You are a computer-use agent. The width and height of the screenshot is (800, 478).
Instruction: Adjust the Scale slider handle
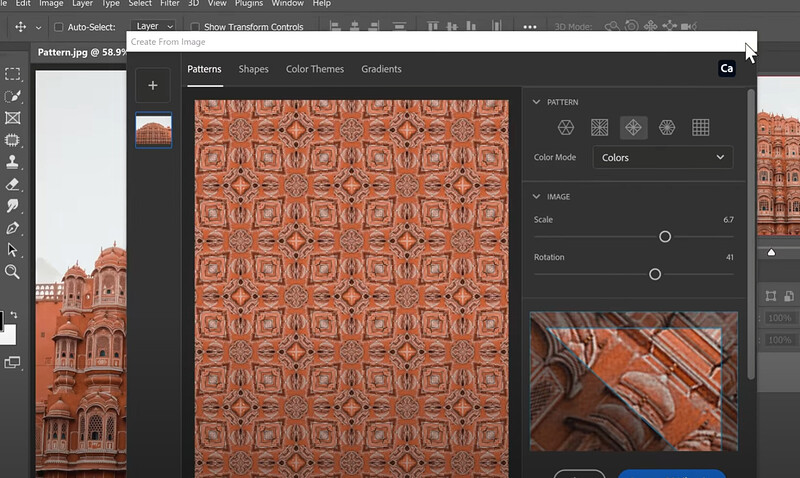tap(665, 237)
